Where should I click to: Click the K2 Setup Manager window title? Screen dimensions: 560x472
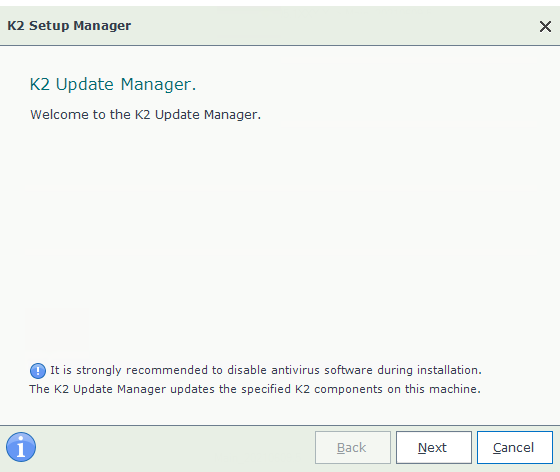(69, 26)
